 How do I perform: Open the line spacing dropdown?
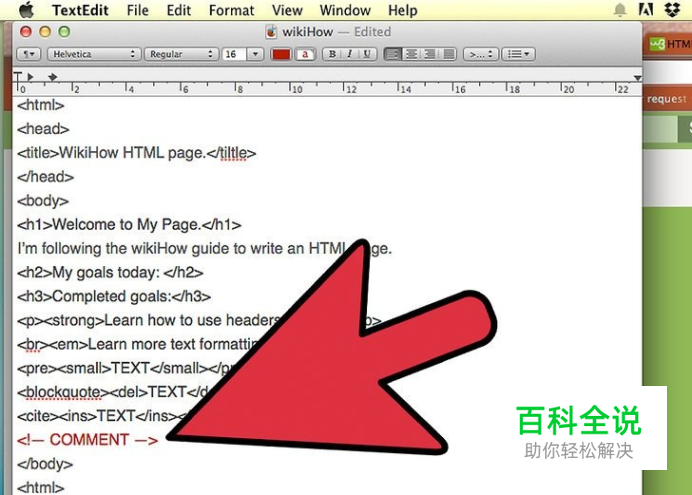coord(481,54)
